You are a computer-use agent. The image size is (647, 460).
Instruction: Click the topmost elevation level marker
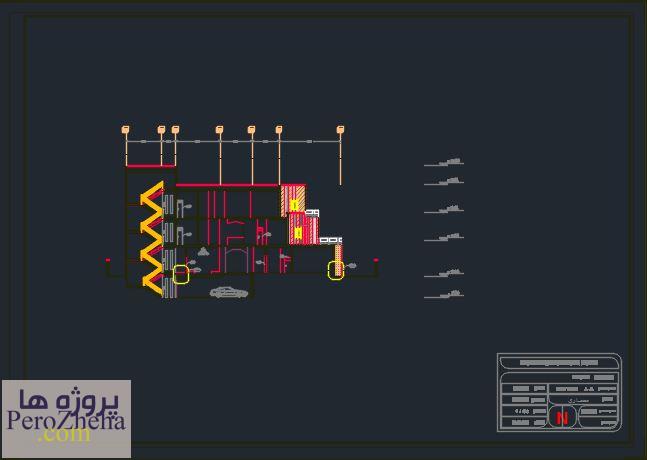point(444,162)
